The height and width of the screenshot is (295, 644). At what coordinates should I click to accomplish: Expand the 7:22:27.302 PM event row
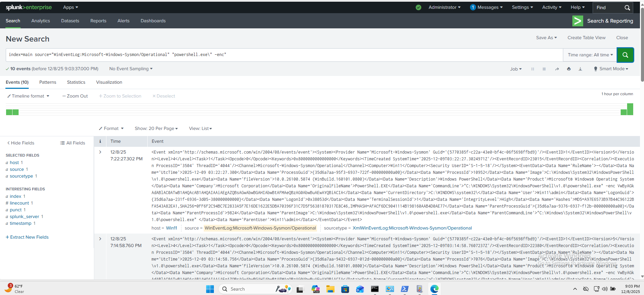click(x=100, y=152)
